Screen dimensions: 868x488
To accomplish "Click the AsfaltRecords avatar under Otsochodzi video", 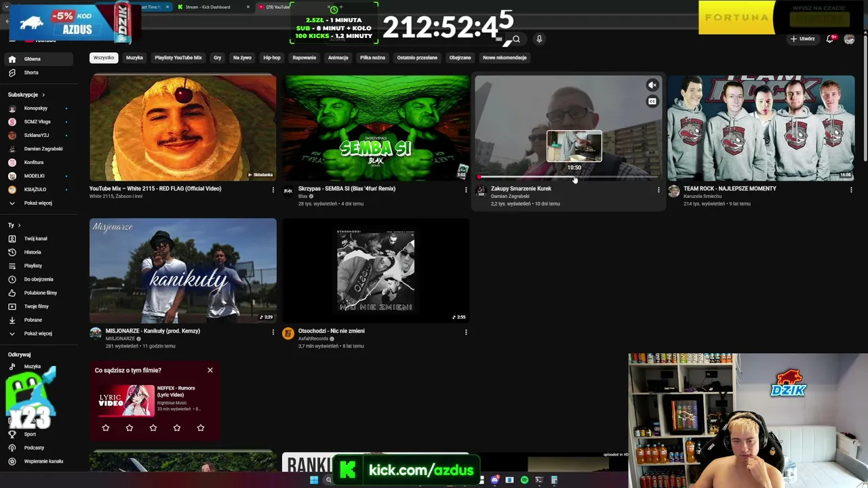I will pyautogui.click(x=288, y=333).
